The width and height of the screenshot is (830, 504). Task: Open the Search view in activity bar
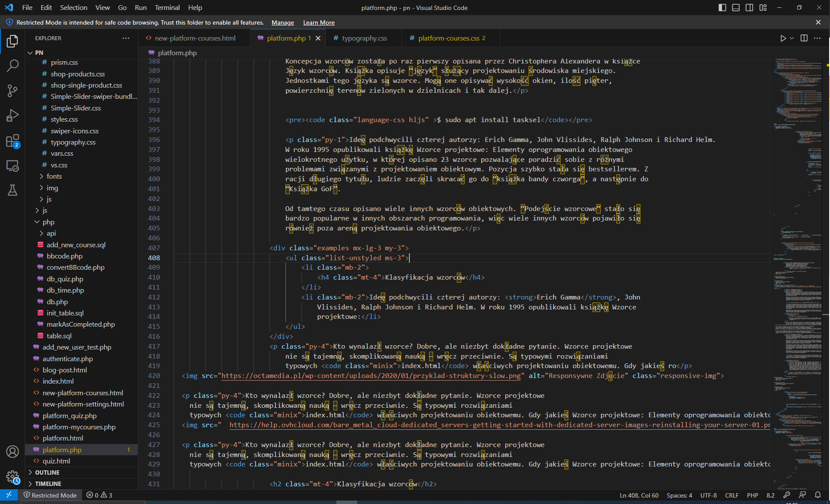tap(13, 66)
